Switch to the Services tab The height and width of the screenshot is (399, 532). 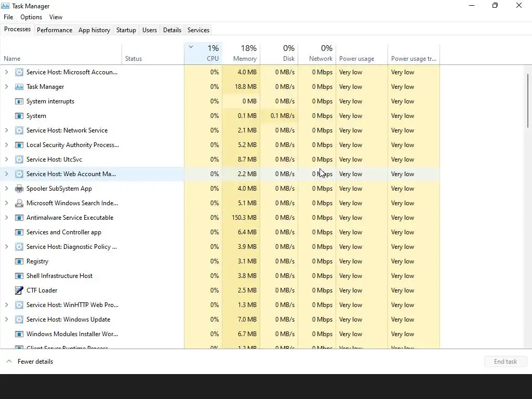198,30
